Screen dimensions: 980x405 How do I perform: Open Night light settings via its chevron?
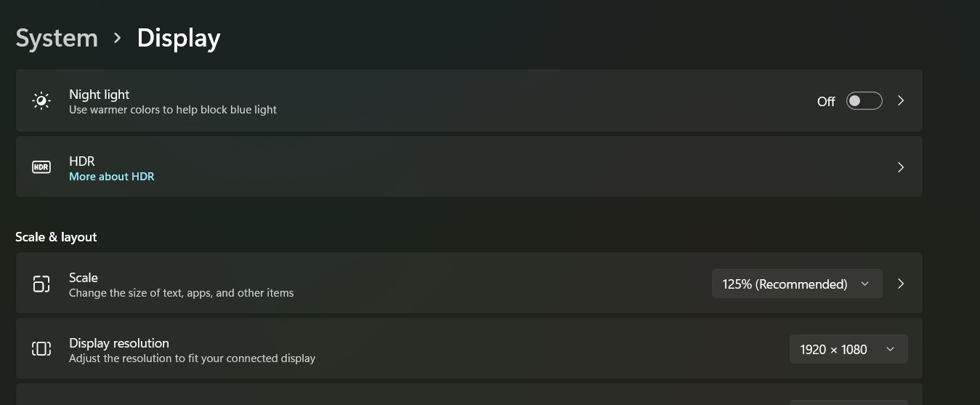click(x=901, y=101)
